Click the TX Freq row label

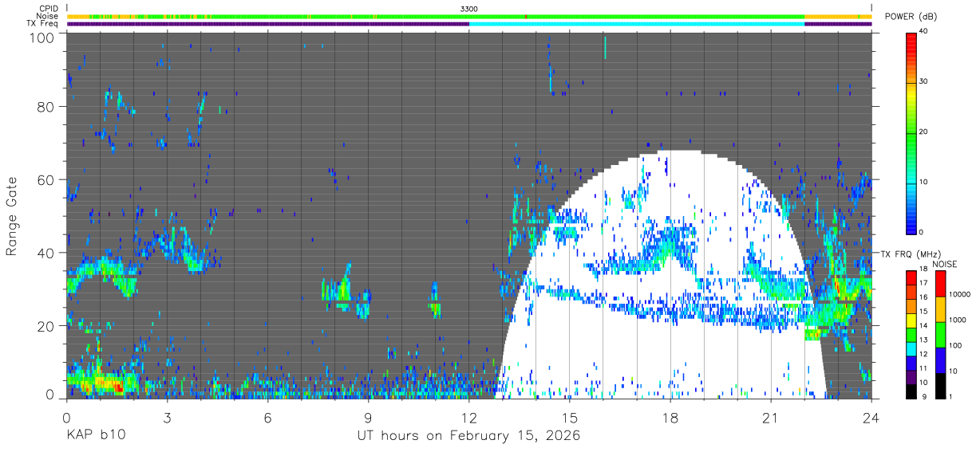point(43,23)
